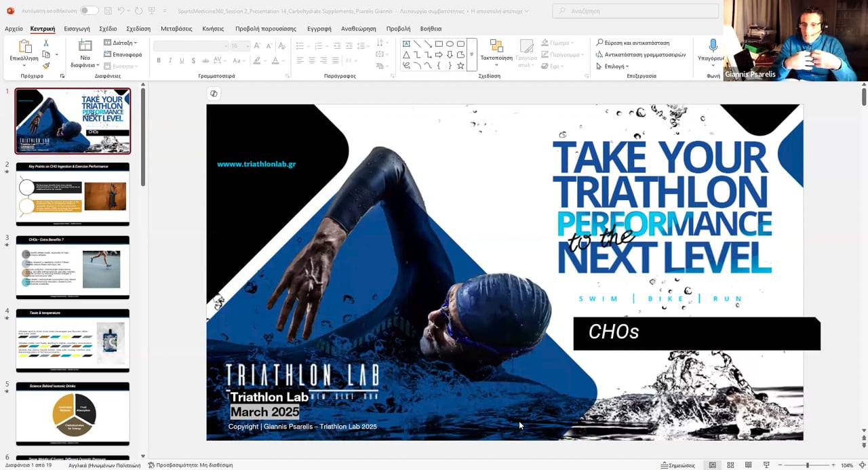Apply text shadow with S icon
The width and height of the screenshot is (868, 470).
pyautogui.click(x=193, y=60)
